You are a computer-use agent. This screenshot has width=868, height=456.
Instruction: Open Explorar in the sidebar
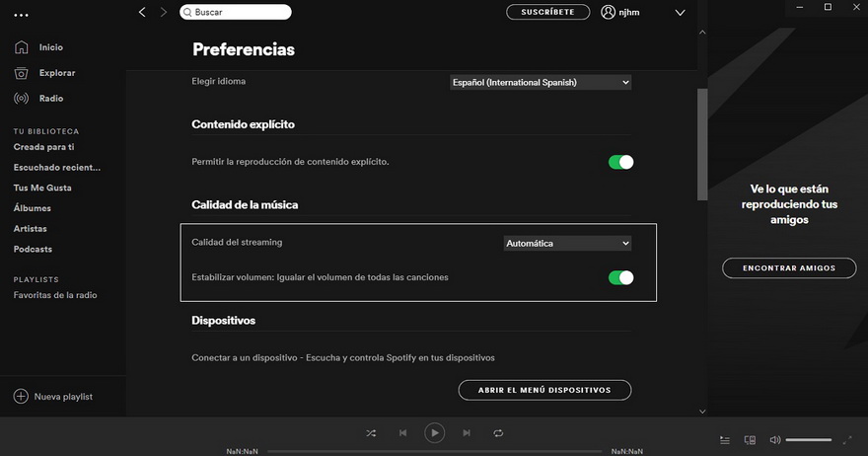coord(56,73)
